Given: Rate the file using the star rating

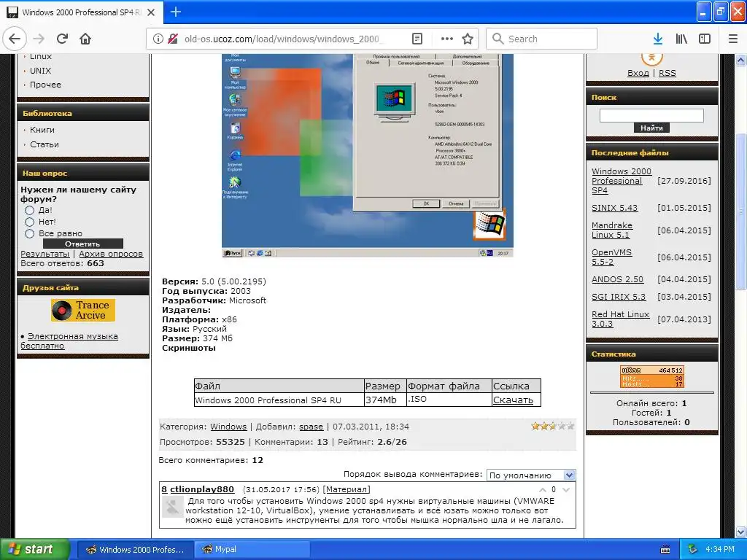Looking at the screenshot, I should [553, 426].
